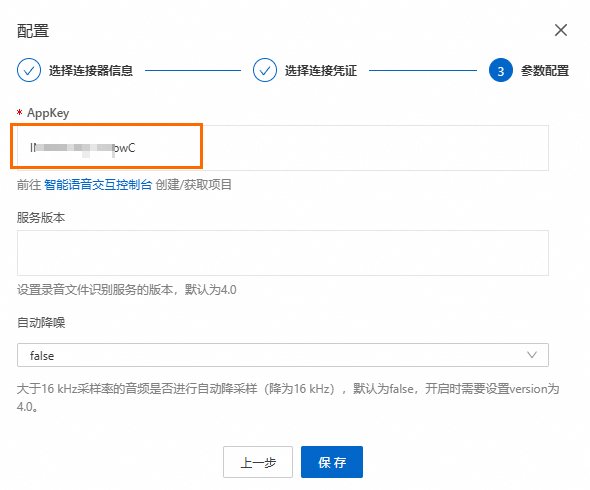
Task: Click the 默认为4.0 hint text below 服务版本
Action: [210, 290]
